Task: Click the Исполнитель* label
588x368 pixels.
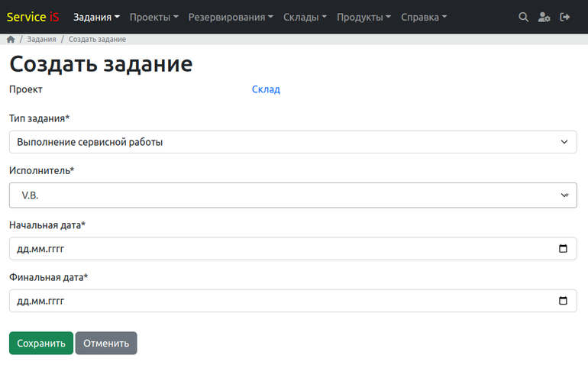Action: pyautogui.click(x=42, y=170)
